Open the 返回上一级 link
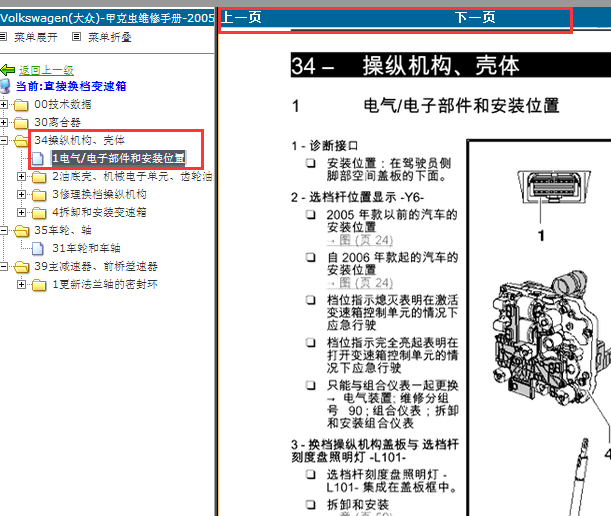The width and height of the screenshot is (611, 516). [46, 70]
